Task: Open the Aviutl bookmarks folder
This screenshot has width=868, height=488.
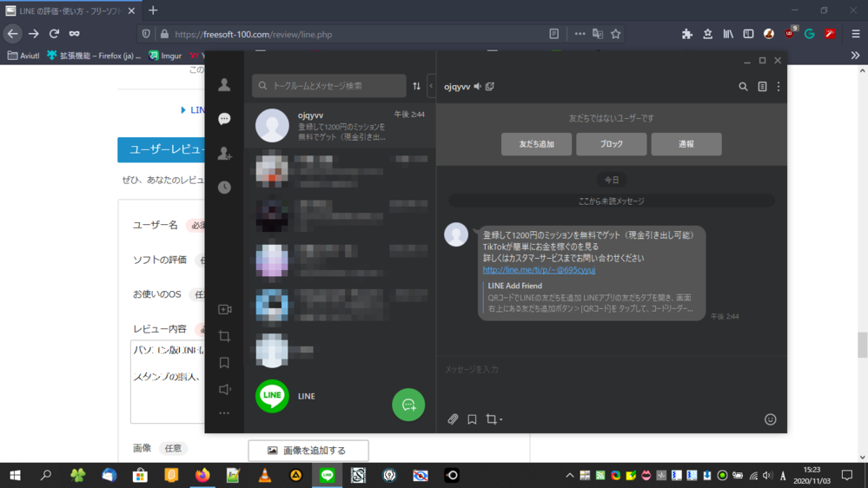Action: (x=23, y=56)
